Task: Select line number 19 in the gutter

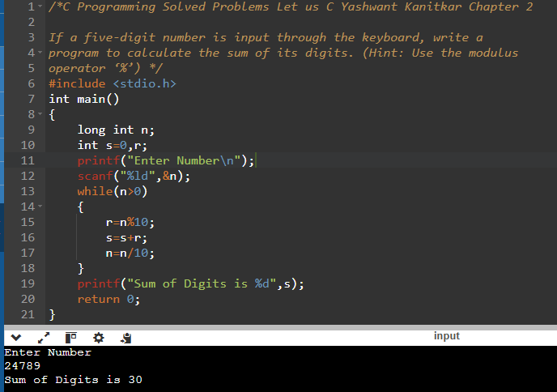Action: click(x=28, y=283)
